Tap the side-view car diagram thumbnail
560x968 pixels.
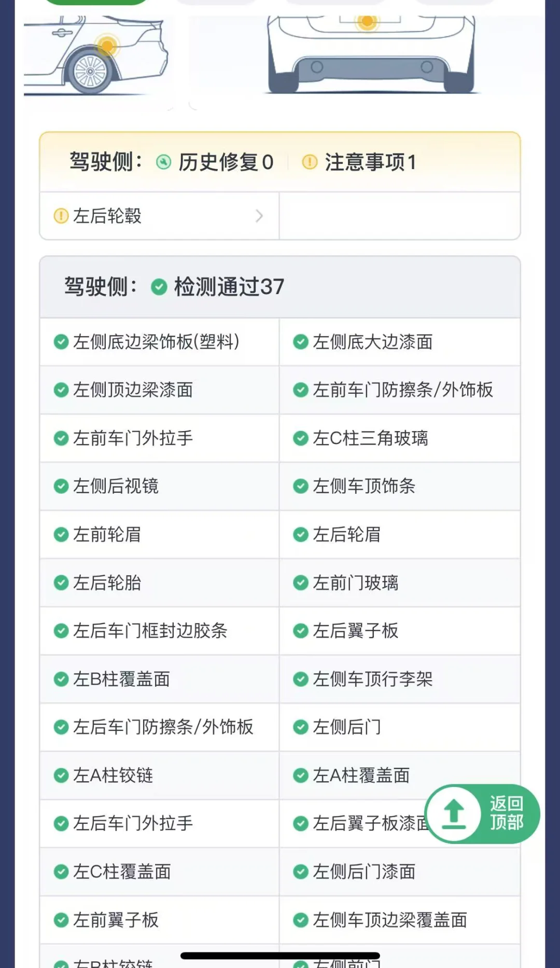[96, 56]
